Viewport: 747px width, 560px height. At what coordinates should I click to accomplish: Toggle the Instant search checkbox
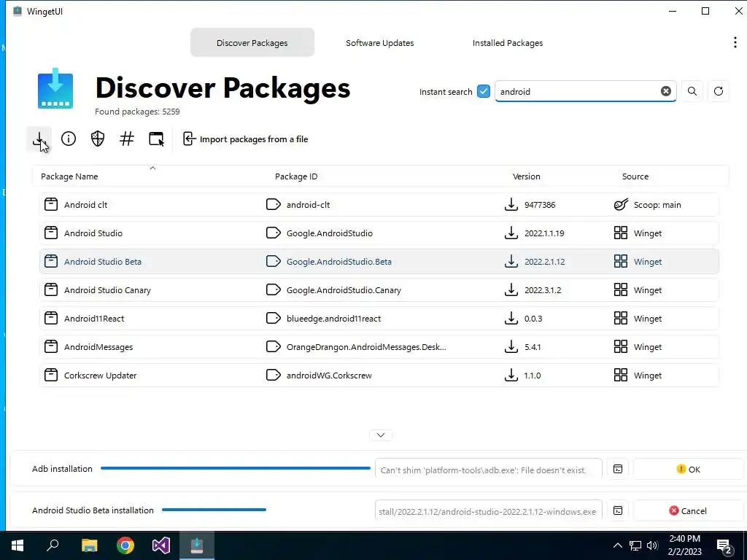pyautogui.click(x=484, y=91)
